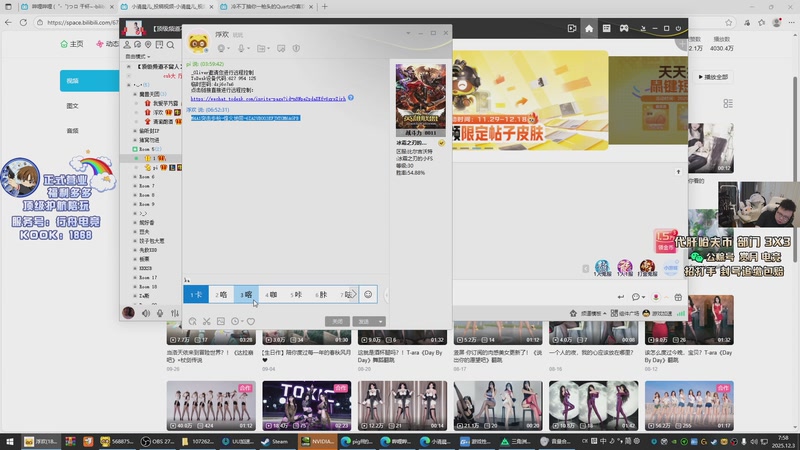Click the contacts person icon in YY sidebar
Screen dimensions: 800x450
pyautogui.click(x=127, y=45)
